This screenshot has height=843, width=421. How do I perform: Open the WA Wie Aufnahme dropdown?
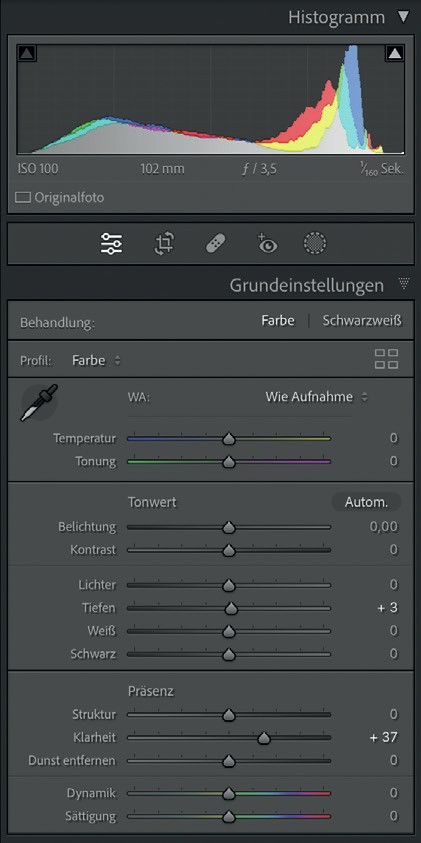coord(317,397)
